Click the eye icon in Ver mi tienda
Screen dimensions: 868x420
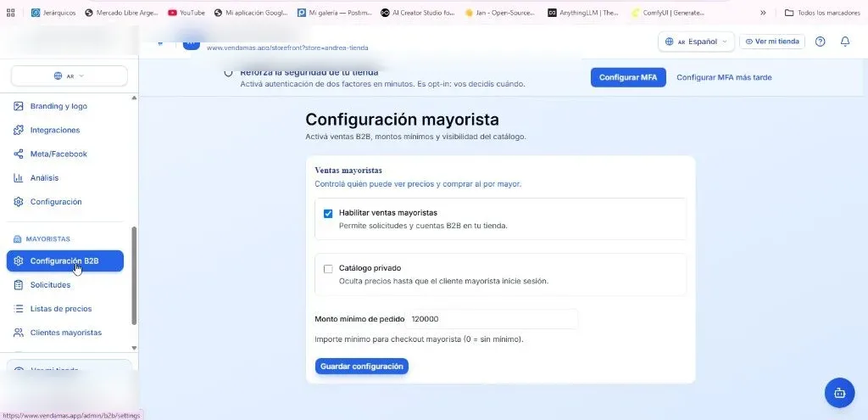[749, 42]
